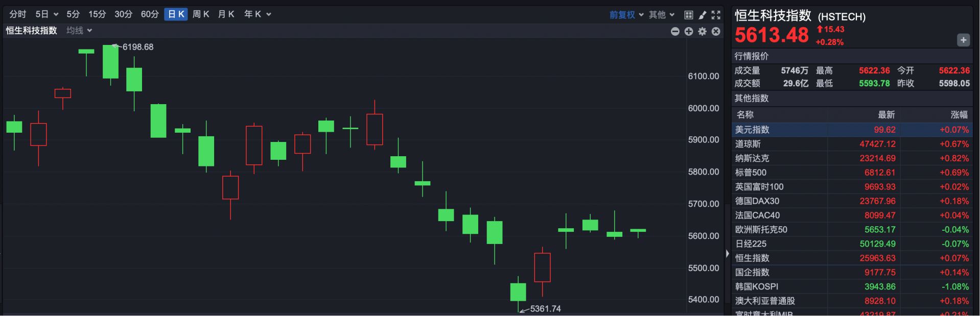The width and height of the screenshot is (980, 316).
Task: Add HSTECH to watchlist with plus button
Action: [x=963, y=40]
